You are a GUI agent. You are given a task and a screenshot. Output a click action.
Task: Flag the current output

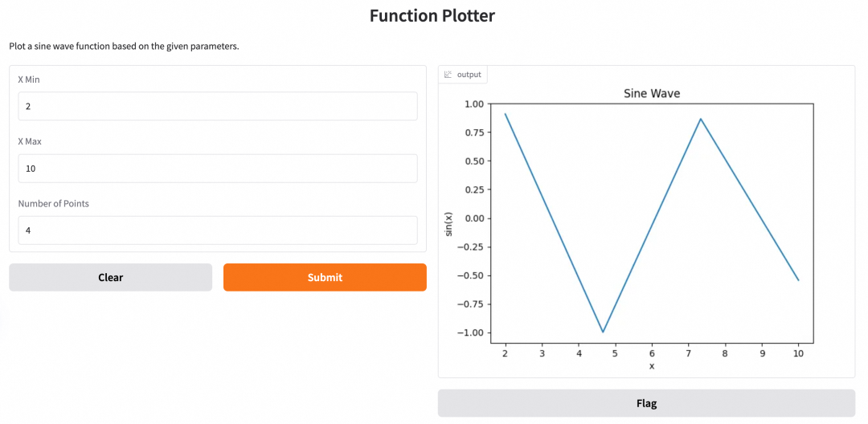pos(646,403)
